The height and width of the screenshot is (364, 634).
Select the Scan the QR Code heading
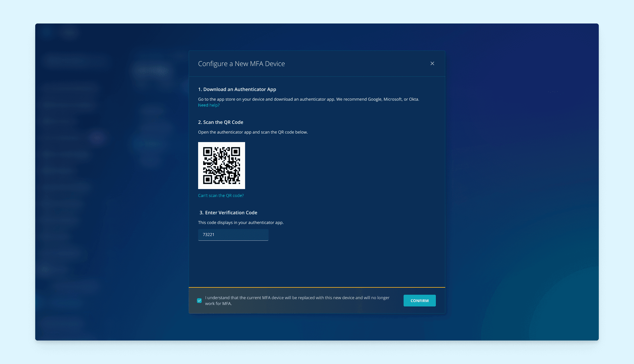coord(220,122)
